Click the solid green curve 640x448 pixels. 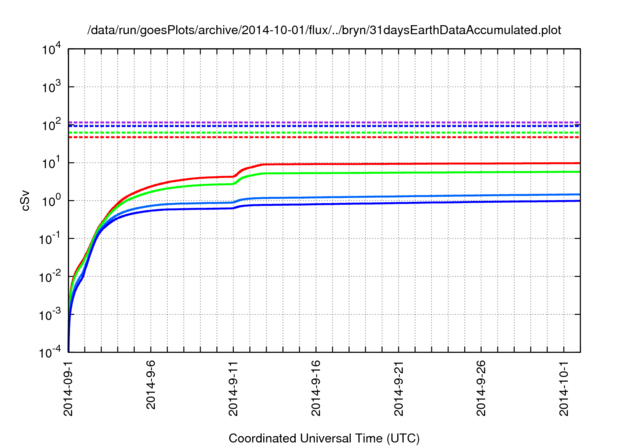pyautogui.click(x=408, y=172)
